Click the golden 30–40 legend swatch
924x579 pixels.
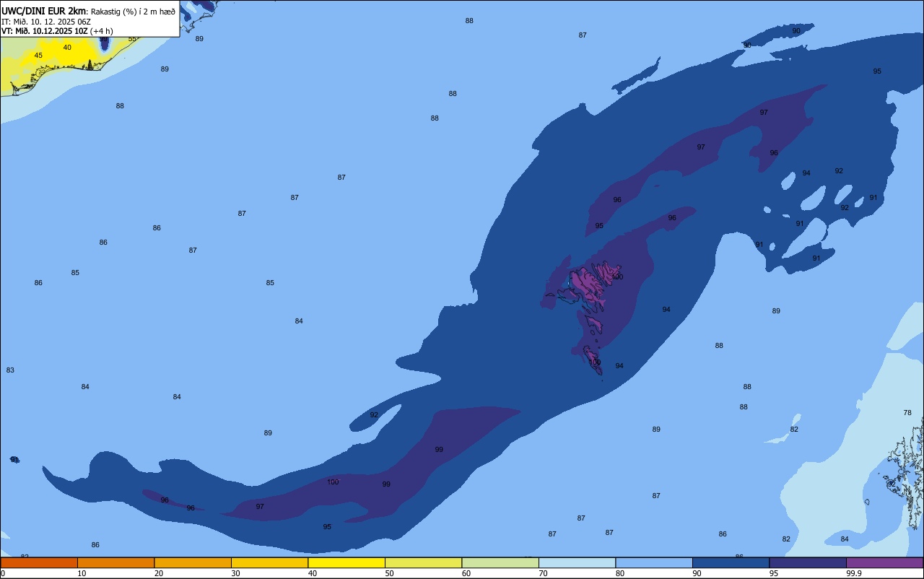pyautogui.click(x=269, y=562)
